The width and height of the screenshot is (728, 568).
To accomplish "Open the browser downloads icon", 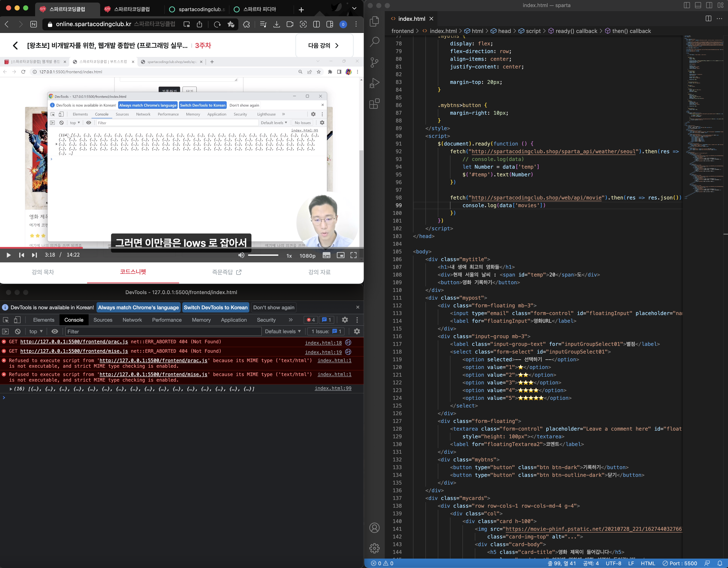I will (x=277, y=24).
